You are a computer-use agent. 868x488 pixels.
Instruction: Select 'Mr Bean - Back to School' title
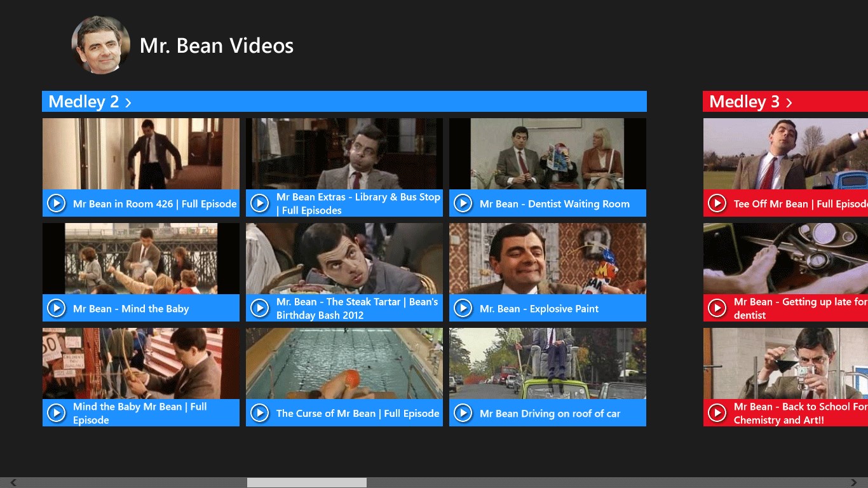point(801,413)
